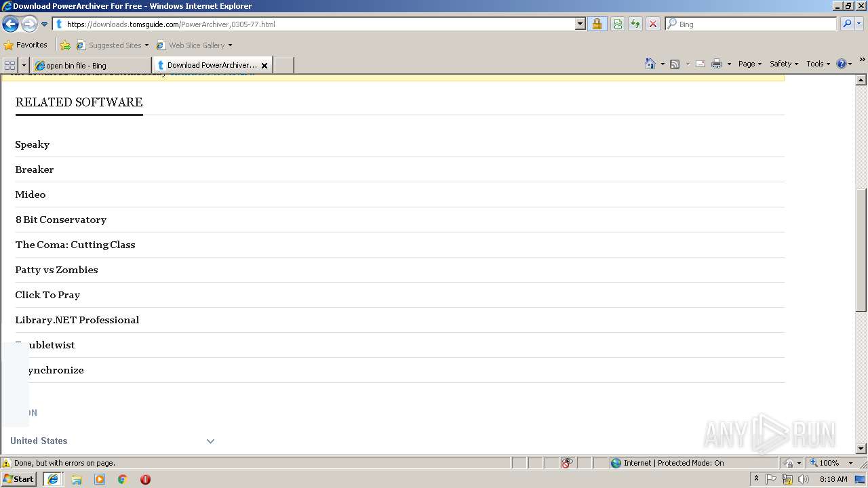Add page to Favorites bar icon
This screenshot has height=488, width=868.
65,45
